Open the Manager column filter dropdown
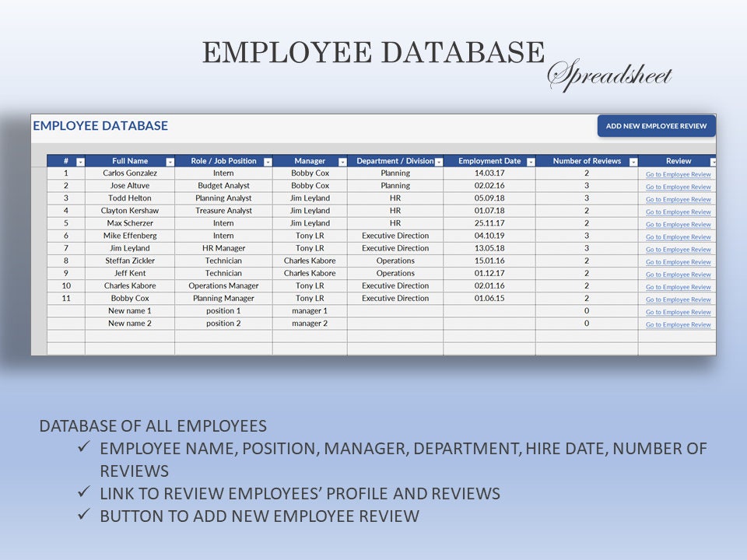This screenshot has height=560, width=747. click(342, 163)
